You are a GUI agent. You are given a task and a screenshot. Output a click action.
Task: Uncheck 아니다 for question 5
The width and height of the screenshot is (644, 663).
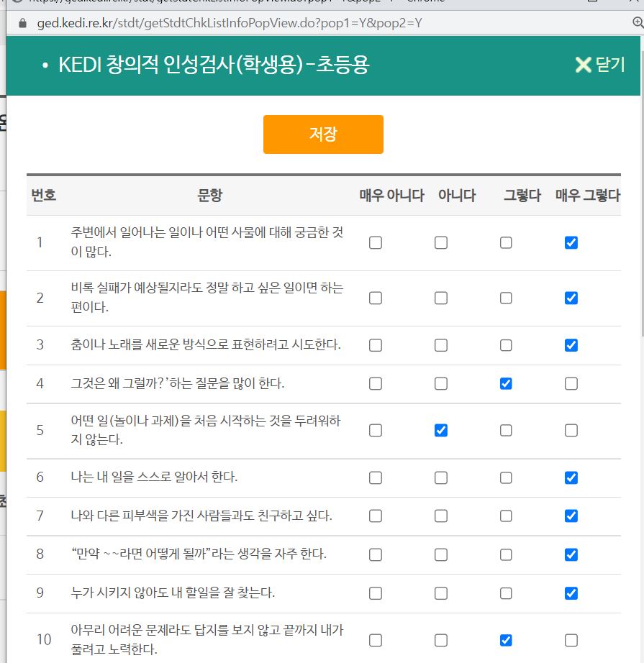441,431
